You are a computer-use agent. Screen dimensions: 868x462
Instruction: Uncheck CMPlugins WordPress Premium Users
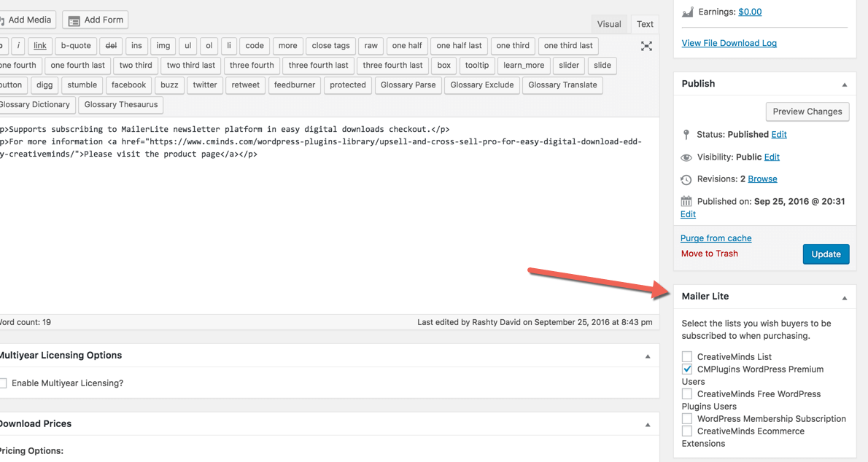tap(687, 369)
